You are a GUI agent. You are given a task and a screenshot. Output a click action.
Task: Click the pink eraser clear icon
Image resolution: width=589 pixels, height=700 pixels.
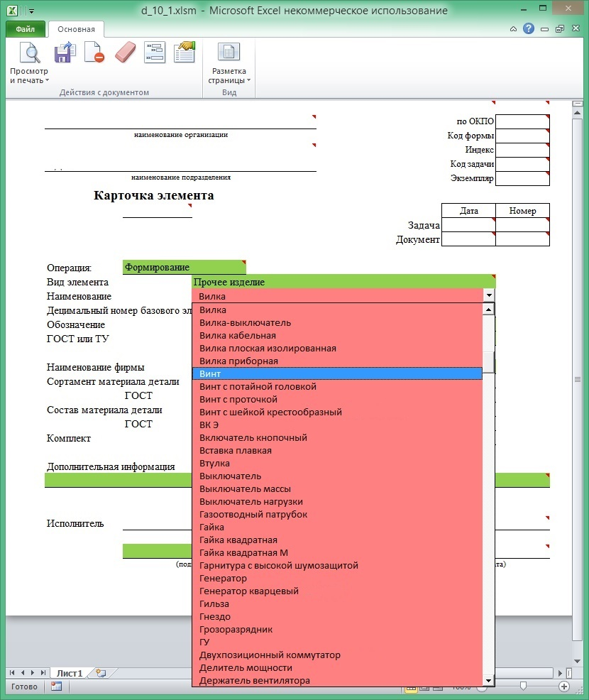pos(125,53)
